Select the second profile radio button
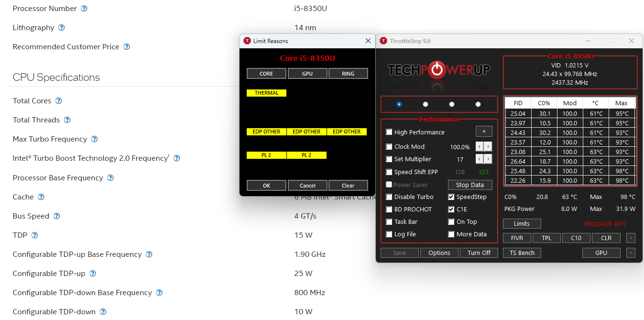This screenshot has width=644, height=320. coord(426,104)
